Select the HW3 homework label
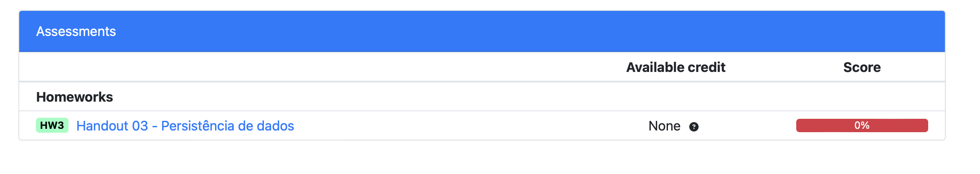Viewport: 980px width, 174px height. coord(52,125)
